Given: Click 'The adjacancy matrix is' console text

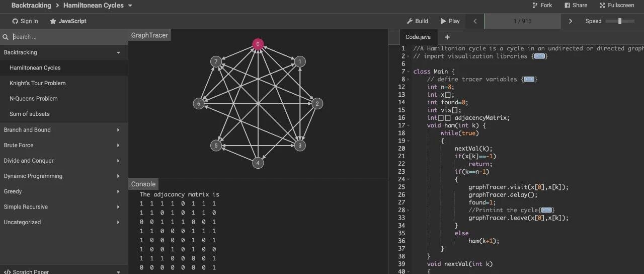Looking at the screenshot, I should pos(180,194).
